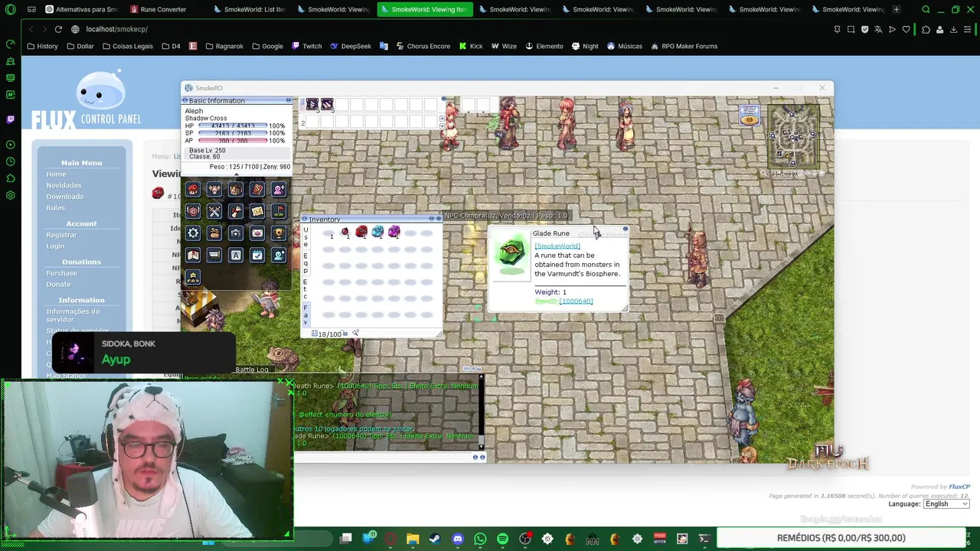980x551 pixels.
Task: Open the red skill book icon
Action: [257, 189]
